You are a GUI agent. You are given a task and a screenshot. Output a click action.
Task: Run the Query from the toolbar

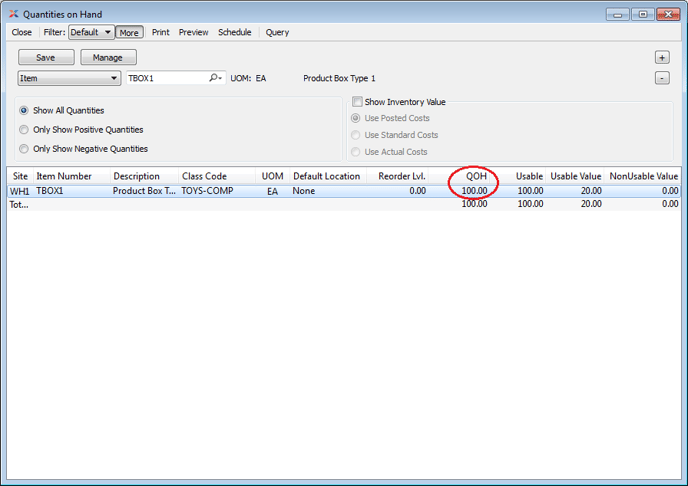click(277, 32)
